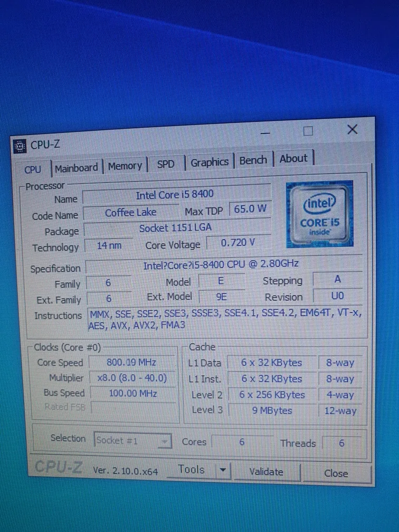Click the Intel Core i5 logo badge
The image size is (399, 532).
pyautogui.click(x=319, y=214)
